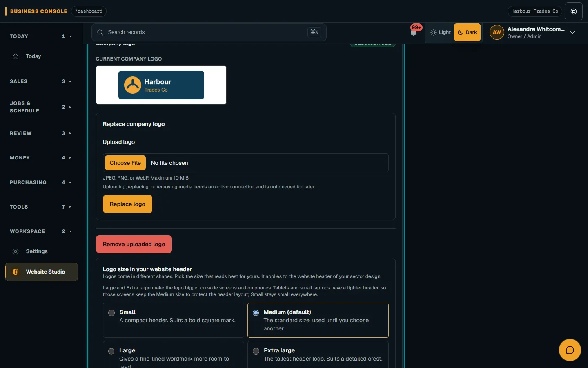Click the "CURRENT COMPANY LOGO" label
This screenshot has width=588, height=368.
pos(129,59)
